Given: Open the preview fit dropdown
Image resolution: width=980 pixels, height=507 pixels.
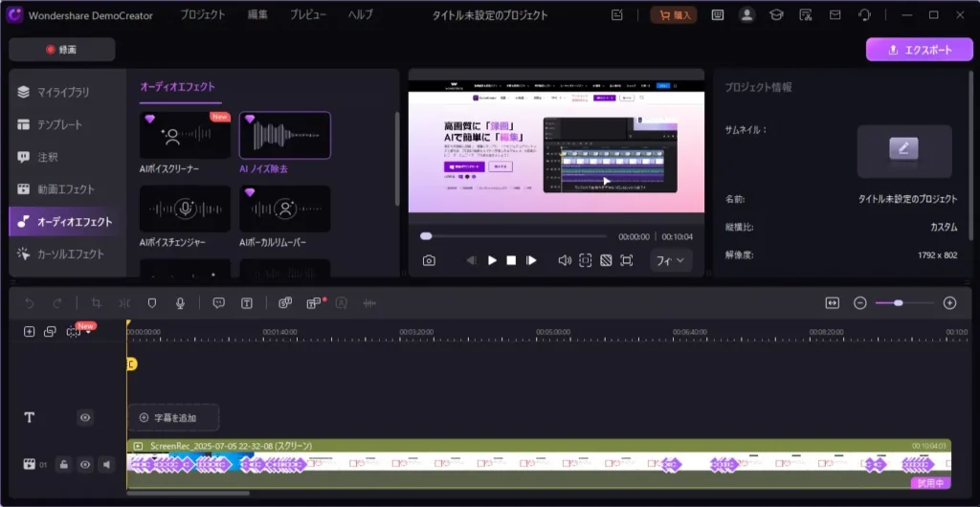Looking at the screenshot, I should click(671, 260).
